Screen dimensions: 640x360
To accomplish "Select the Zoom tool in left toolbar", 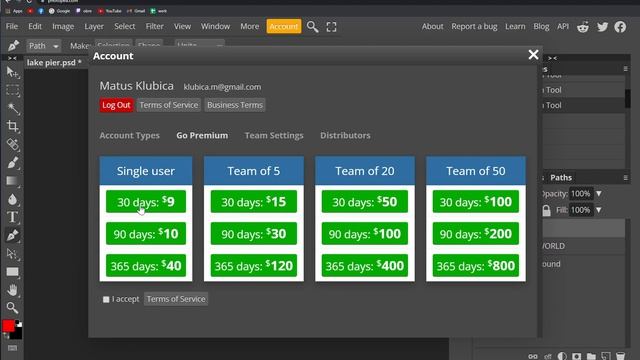I will 12,308.
